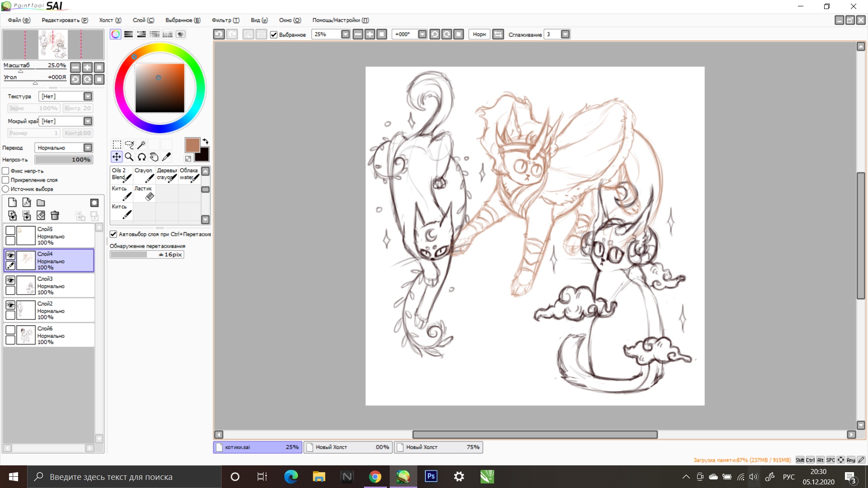Switch to Новый Холст 75% tab
Image resolution: width=868 pixels, height=488 pixels.
pos(438,447)
